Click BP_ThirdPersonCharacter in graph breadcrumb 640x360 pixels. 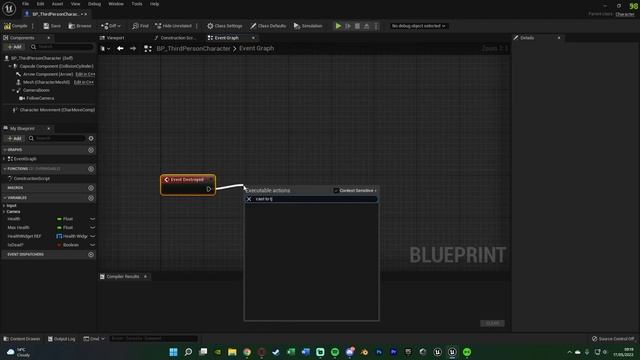point(193,49)
